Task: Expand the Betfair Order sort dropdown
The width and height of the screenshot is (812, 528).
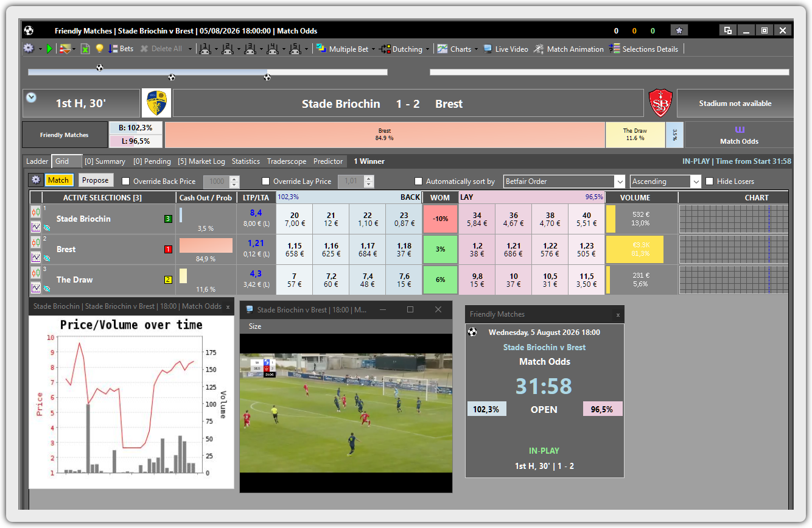Action: pyautogui.click(x=620, y=181)
